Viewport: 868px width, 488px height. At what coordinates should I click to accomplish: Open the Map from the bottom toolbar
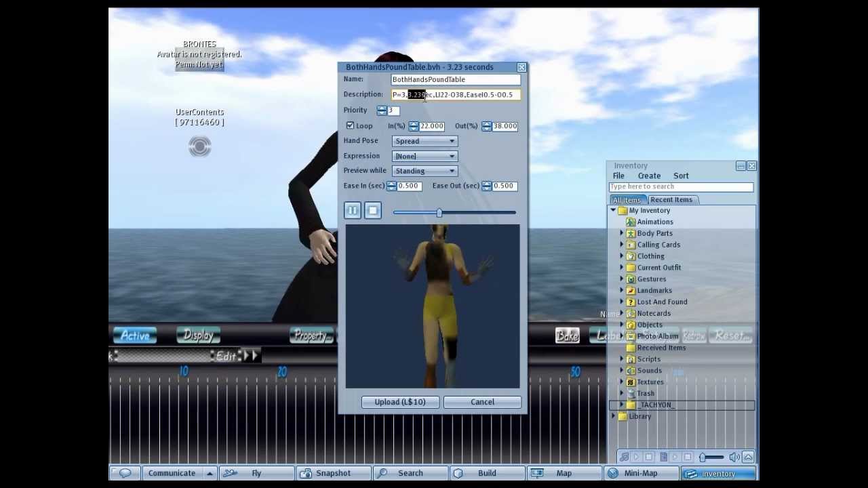(564, 473)
